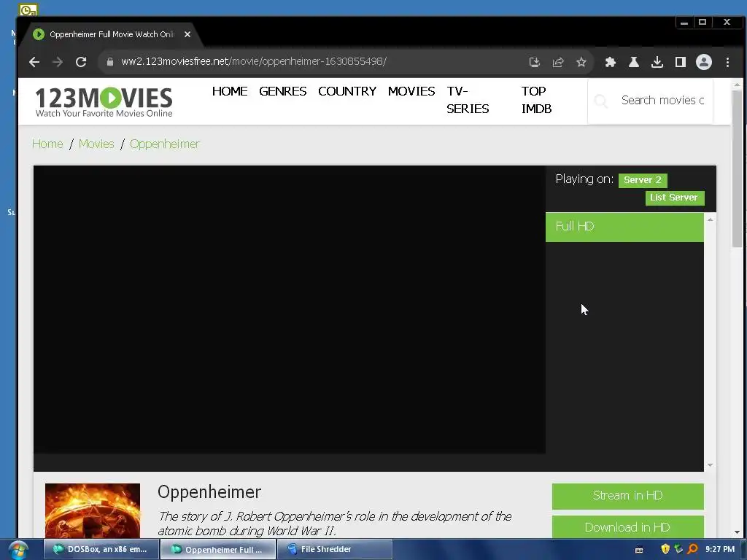Go back using browser back arrow

tap(34, 62)
